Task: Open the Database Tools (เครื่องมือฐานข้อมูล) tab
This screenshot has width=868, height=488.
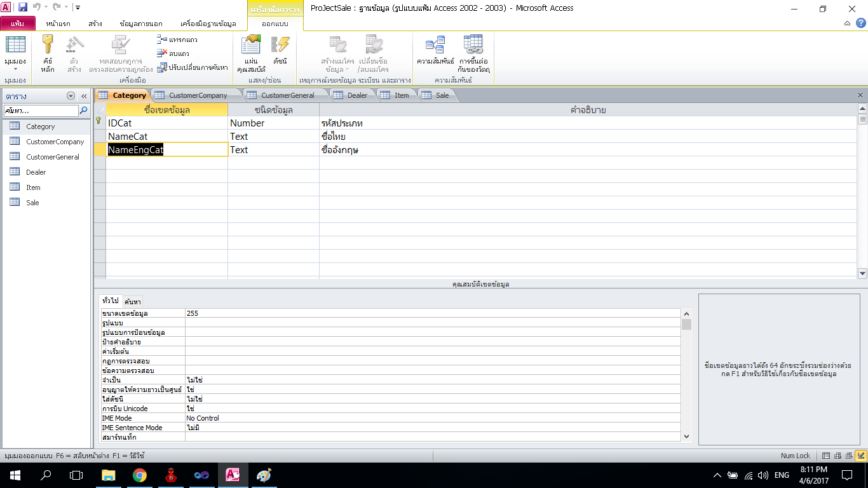Action: coord(208,24)
